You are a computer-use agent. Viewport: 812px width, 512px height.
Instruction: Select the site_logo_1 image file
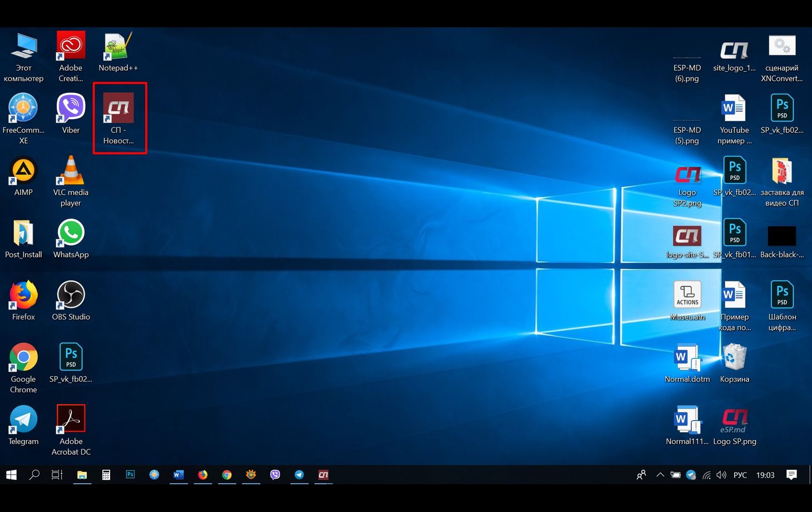734,56
